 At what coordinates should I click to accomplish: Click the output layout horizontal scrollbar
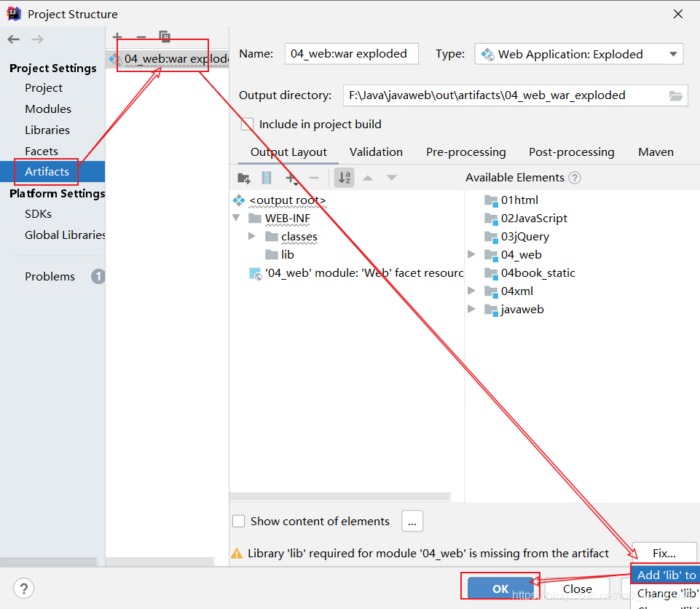tap(339, 497)
